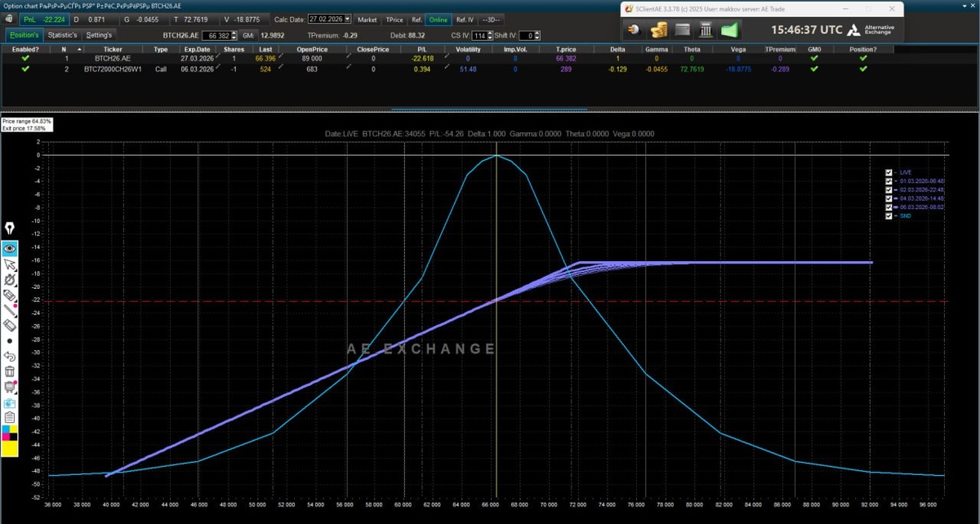This screenshot has height=524, width=980.
Task: Click edit pencil beside Last price 66 396
Action: click(281, 56)
